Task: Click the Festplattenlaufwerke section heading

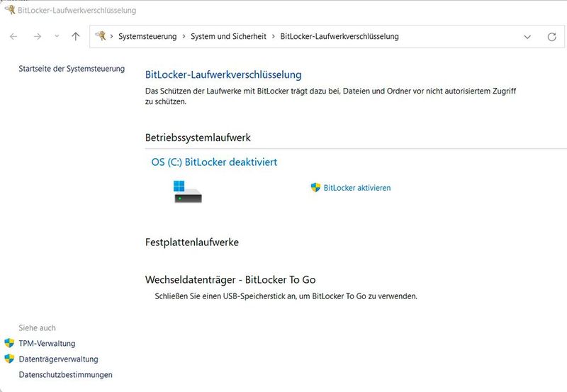Action: pyautogui.click(x=192, y=242)
